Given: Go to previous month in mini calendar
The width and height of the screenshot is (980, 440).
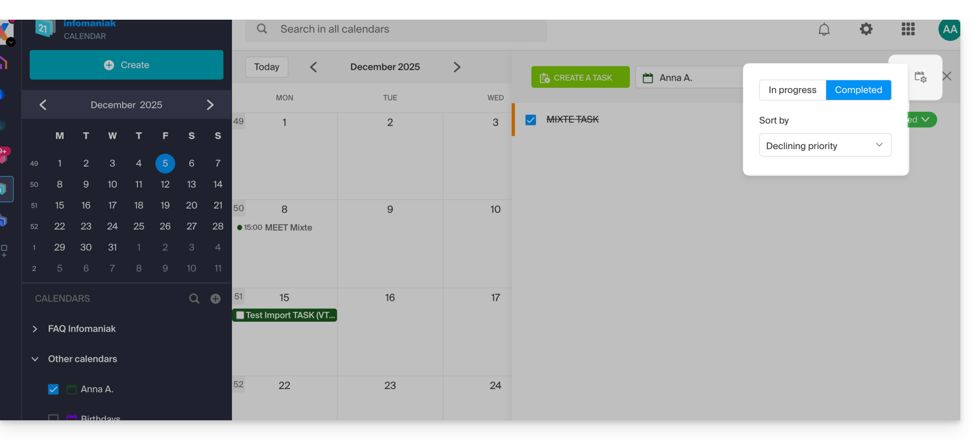Looking at the screenshot, I should click(43, 105).
